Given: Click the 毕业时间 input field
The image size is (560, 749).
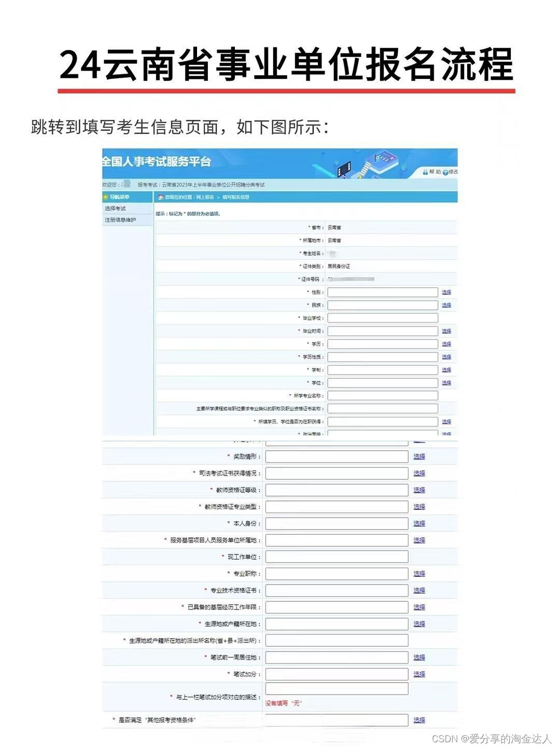Looking at the screenshot, I should (x=383, y=331).
